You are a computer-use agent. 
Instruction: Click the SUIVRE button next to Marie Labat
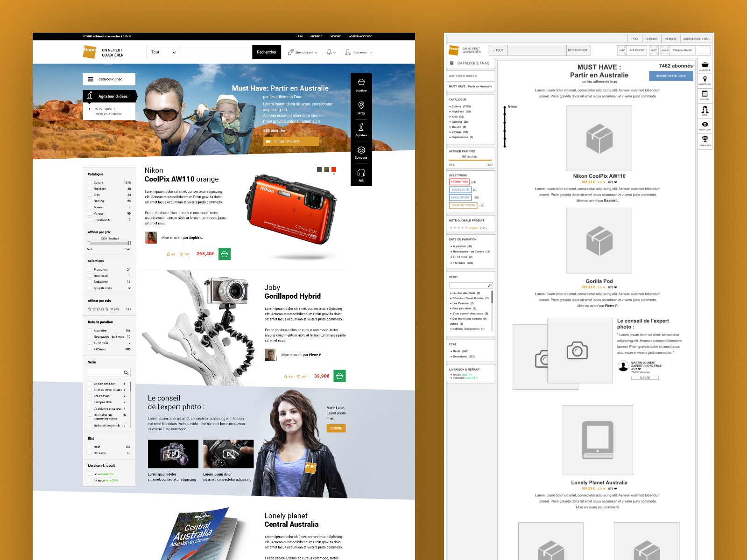[x=336, y=428]
